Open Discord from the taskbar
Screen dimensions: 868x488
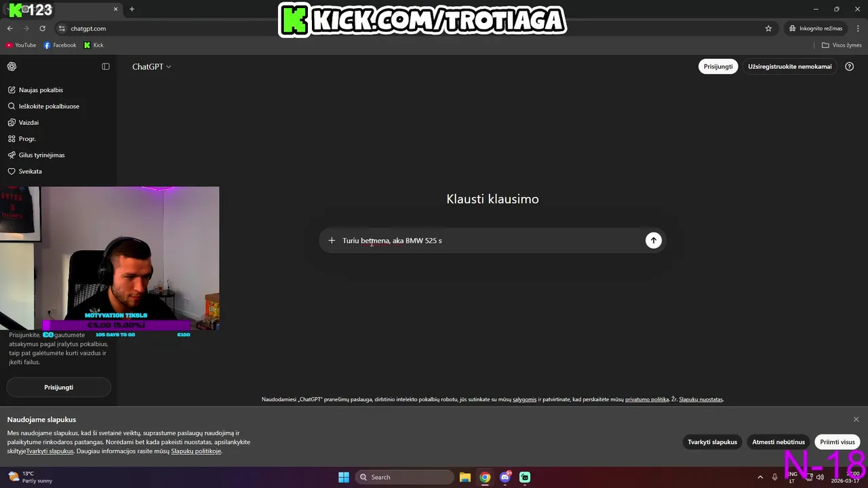pyautogui.click(x=505, y=477)
